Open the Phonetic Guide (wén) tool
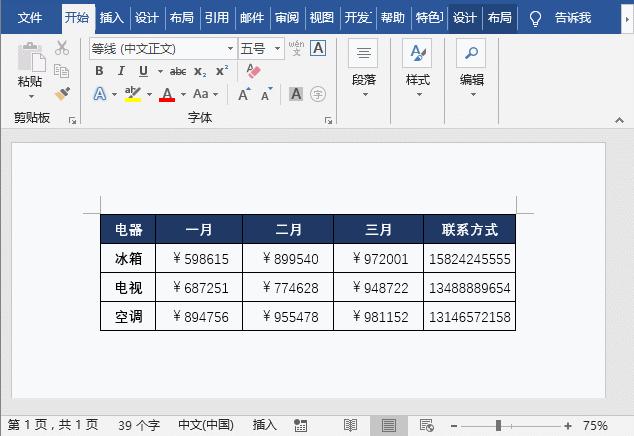Viewport: 634px width, 436px height. coord(296,48)
